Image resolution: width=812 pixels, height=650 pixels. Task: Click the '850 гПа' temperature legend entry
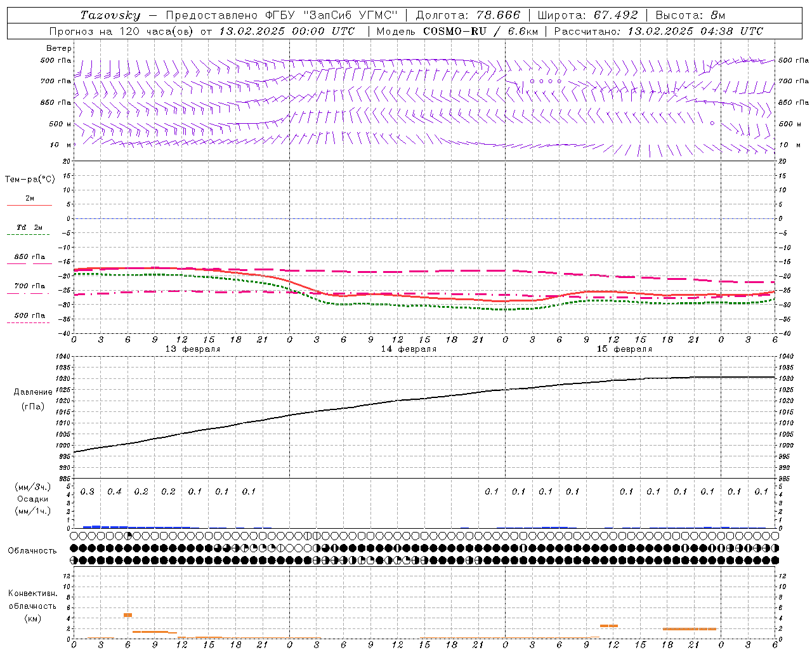[30, 257]
